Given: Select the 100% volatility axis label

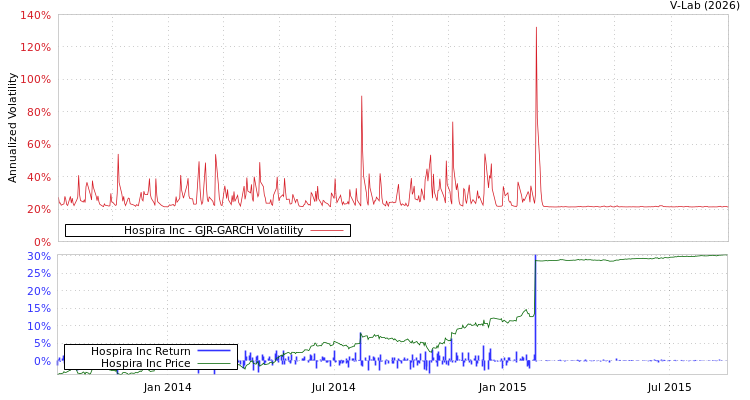Looking at the screenshot, I should [35, 80].
